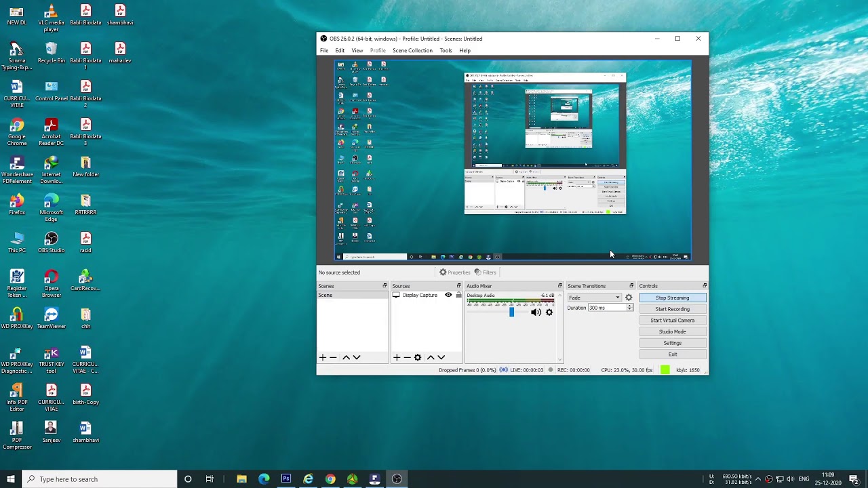
Task: Remove scene with minus icon in Scenes
Action: coord(333,357)
